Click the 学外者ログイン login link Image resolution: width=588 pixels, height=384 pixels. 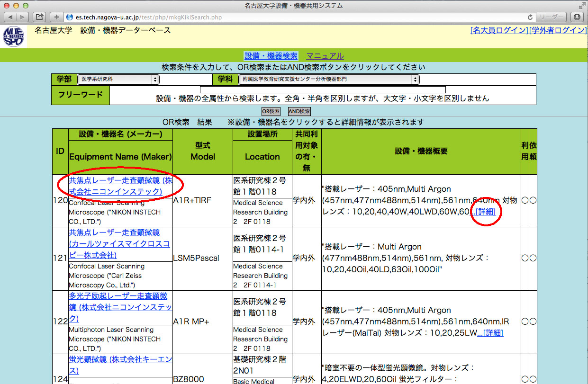coord(558,30)
